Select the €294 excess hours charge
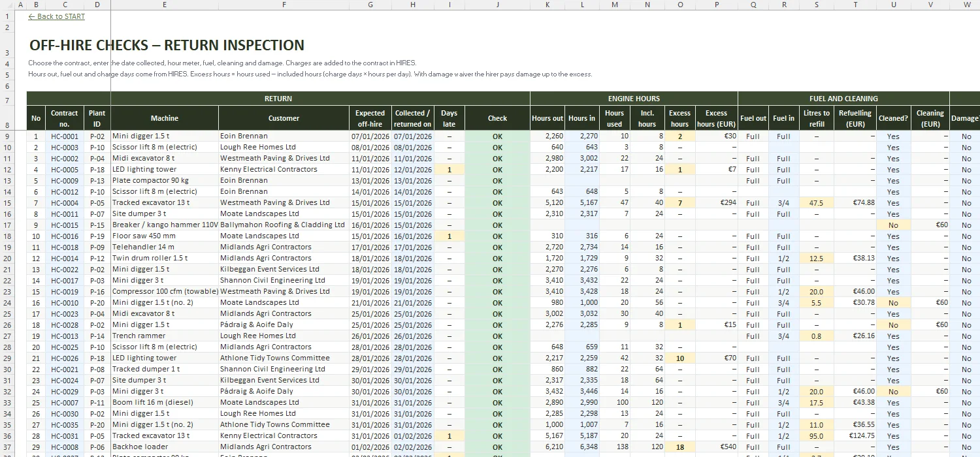This screenshot has height=457, width=980. (717, 203)
